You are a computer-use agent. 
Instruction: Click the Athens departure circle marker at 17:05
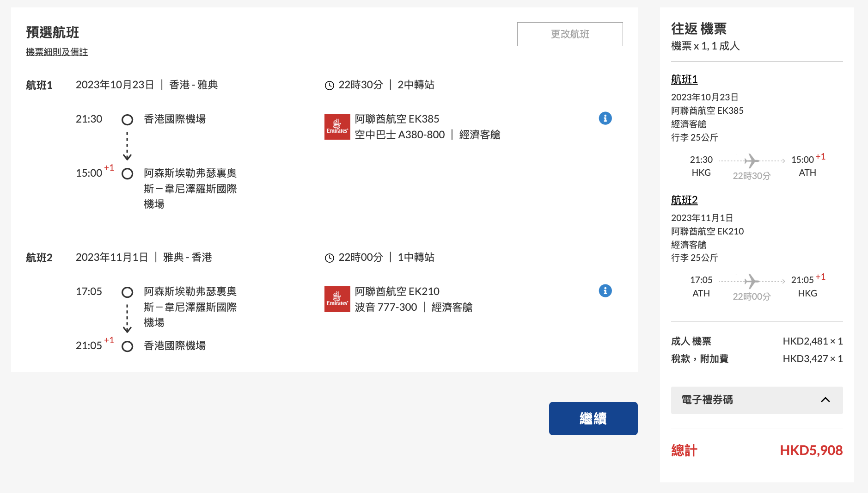tap(127, 292)
